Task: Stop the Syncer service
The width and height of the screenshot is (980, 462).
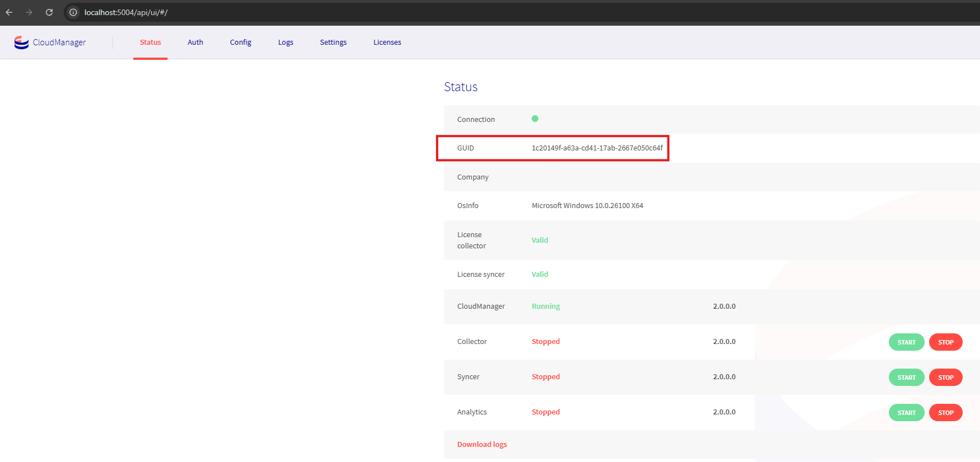Action: click(x=945, y=378)
